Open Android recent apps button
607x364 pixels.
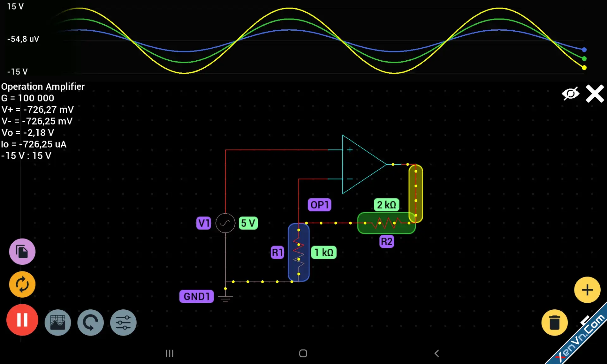pos(170,353)
